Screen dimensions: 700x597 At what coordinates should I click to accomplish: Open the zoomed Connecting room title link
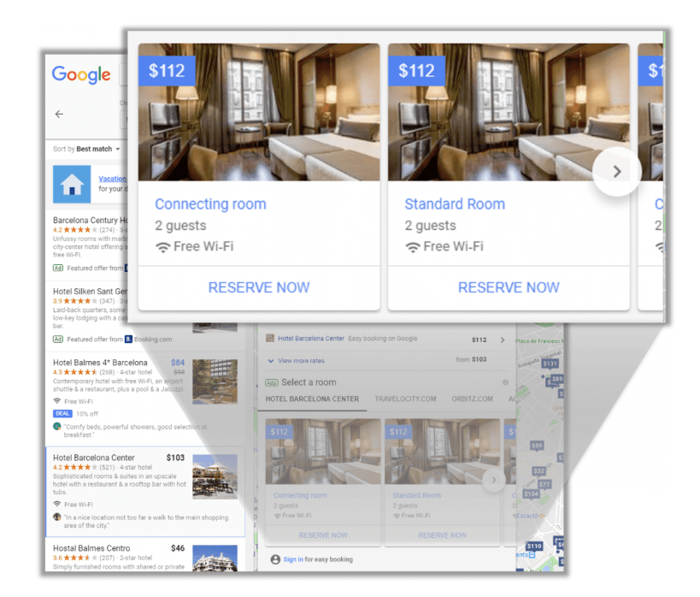coord(210,204)
